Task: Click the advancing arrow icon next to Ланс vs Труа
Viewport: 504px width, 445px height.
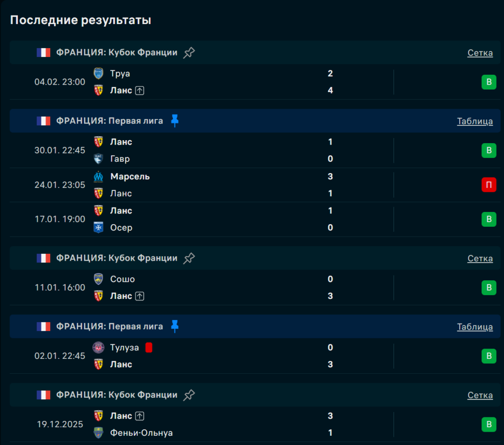Action: point(140,90)
